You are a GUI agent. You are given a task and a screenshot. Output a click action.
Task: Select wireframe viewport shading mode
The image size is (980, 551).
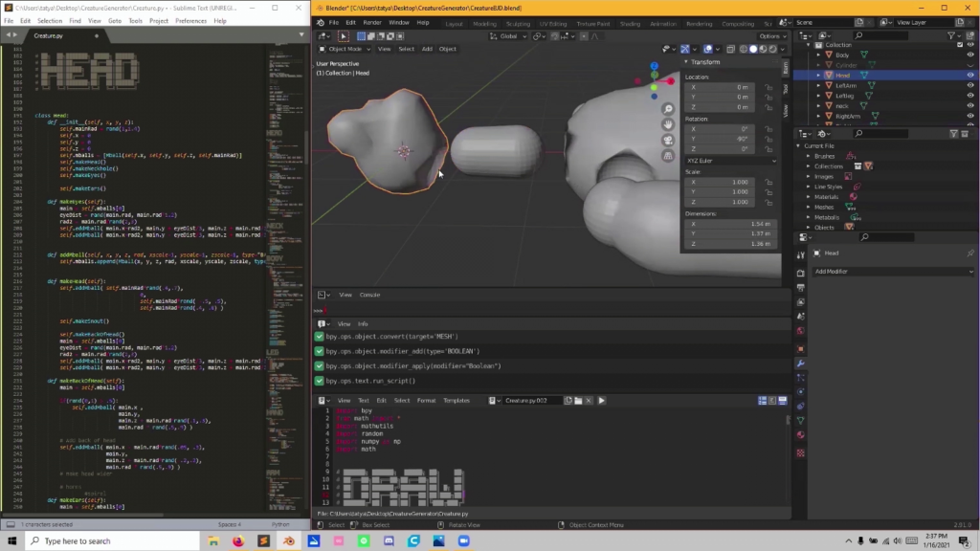(x=743, y=49)
